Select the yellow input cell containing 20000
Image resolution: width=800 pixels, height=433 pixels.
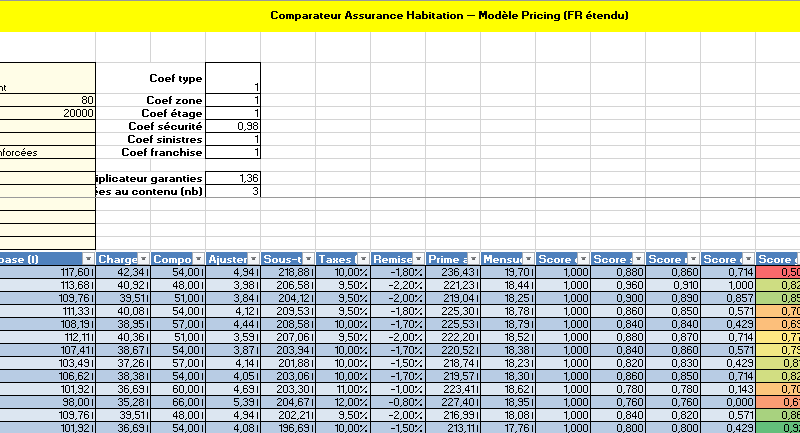click(x=48, y=113)
